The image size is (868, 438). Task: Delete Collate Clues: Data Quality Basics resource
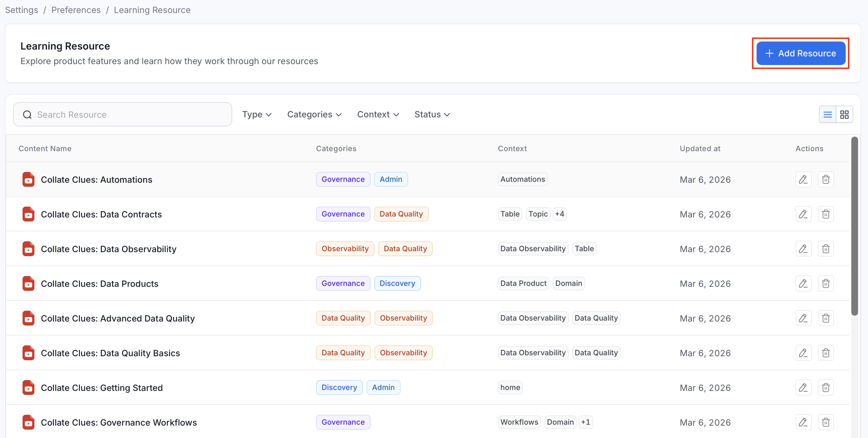(x=826, y=353)
